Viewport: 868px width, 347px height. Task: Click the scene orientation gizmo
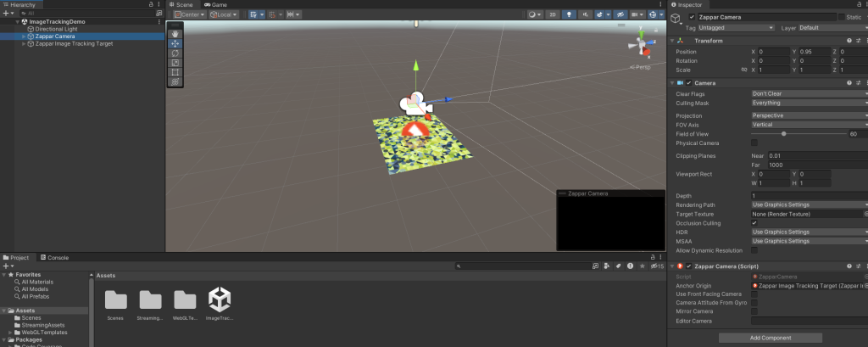pyautogui.click(x=643, y=45)
